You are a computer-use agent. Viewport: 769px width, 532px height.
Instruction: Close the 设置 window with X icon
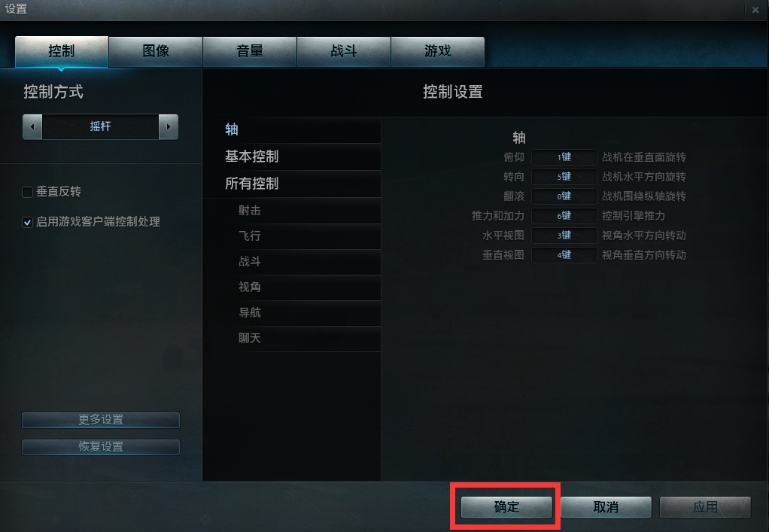click(x=755, y=10)
